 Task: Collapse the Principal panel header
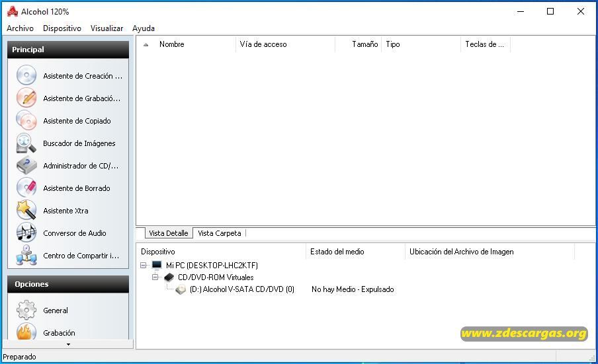pos(68,50)
